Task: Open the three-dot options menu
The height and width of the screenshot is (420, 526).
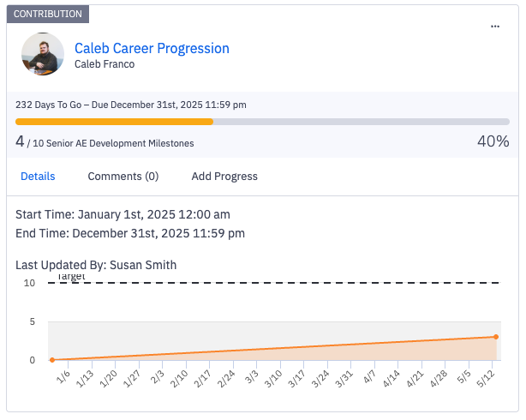Action: pyautogui.click(x=494, y=27)
